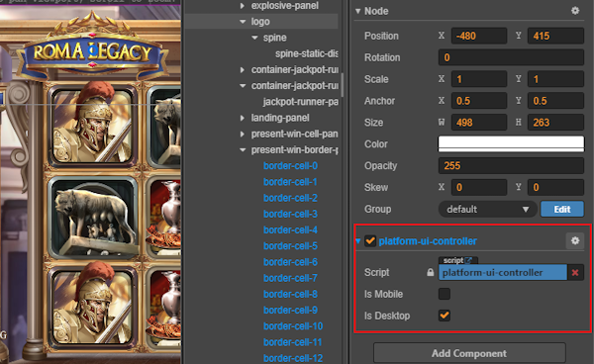Image resolution: width=594 pixels, height=364 pixels.
Task: Enable the Is Mobile checkbox
Action: point(445,294)
